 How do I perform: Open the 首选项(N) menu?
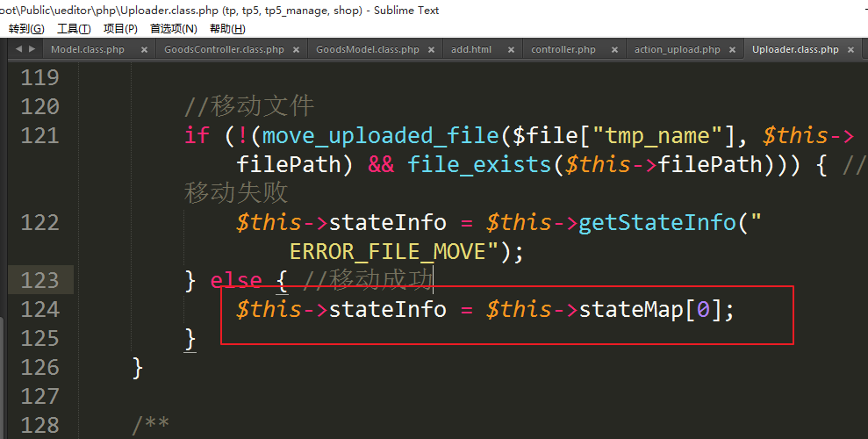point(173,29)
